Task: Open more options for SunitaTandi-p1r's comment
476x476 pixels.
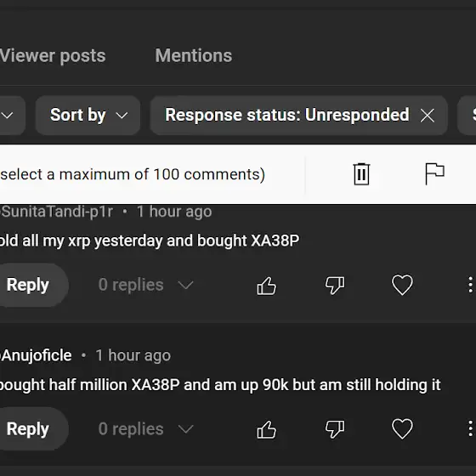Action: 470,285
